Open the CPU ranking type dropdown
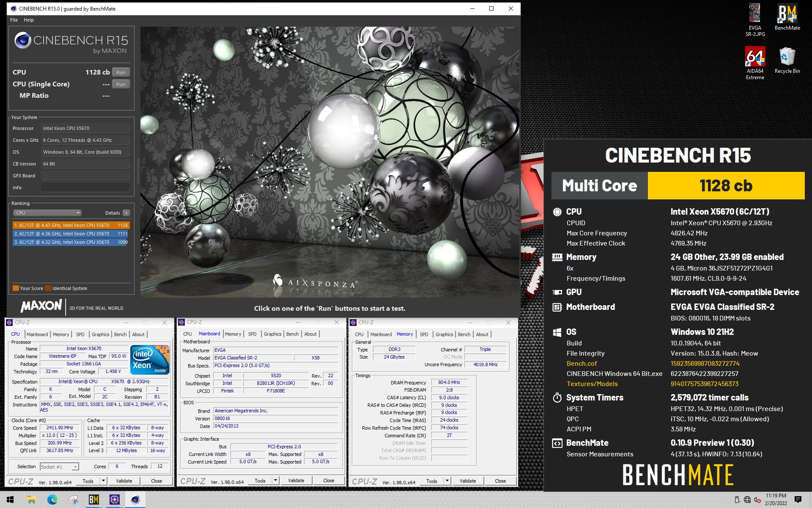812x508 pixels. (47, 213)
